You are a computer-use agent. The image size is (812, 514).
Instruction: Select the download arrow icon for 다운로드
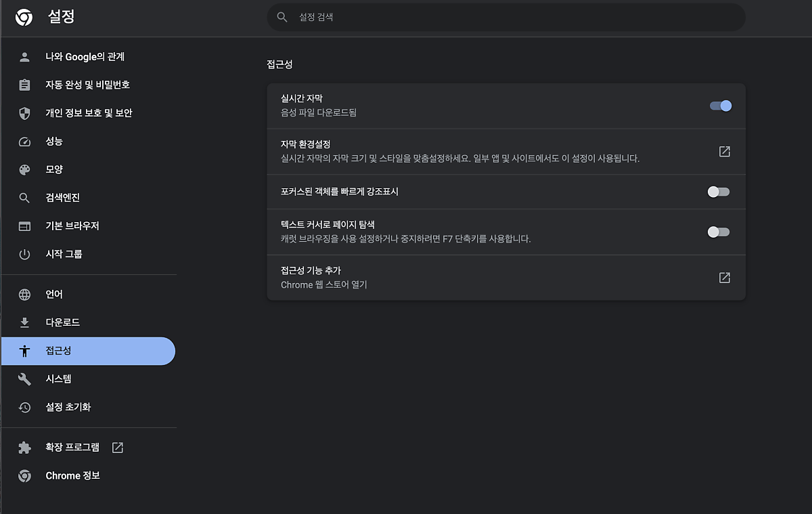(24, 322)
